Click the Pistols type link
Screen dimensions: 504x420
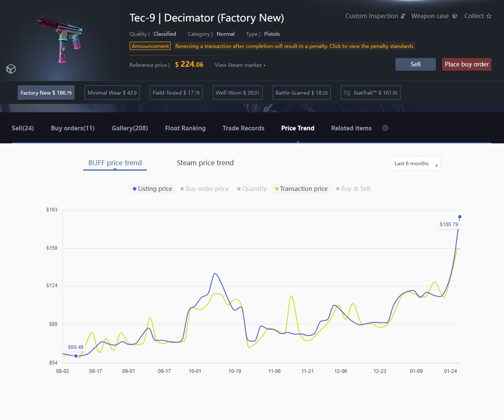(x=272, y=34)
